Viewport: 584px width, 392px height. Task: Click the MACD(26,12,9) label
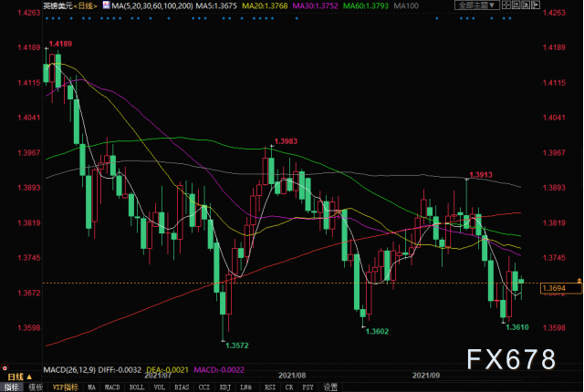70,370
